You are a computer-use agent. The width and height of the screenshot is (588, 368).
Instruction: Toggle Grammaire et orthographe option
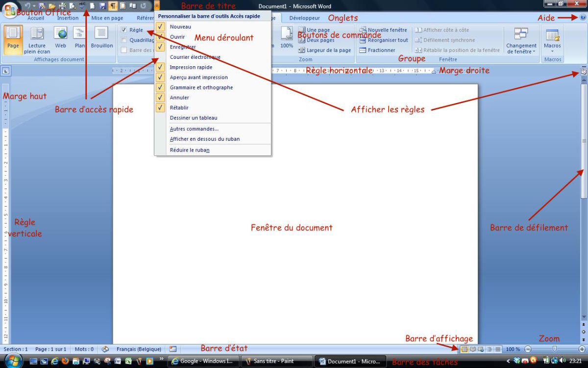click(213, 87)
